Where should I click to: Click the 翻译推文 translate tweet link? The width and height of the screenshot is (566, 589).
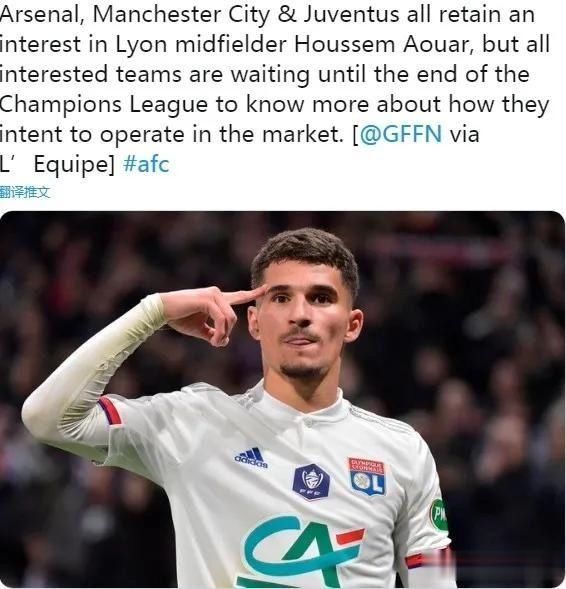coord(25,192)
